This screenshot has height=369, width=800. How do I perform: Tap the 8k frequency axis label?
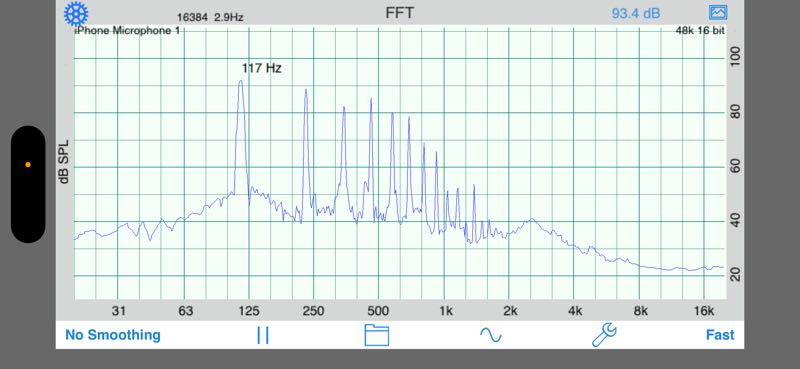pos(640,311)
